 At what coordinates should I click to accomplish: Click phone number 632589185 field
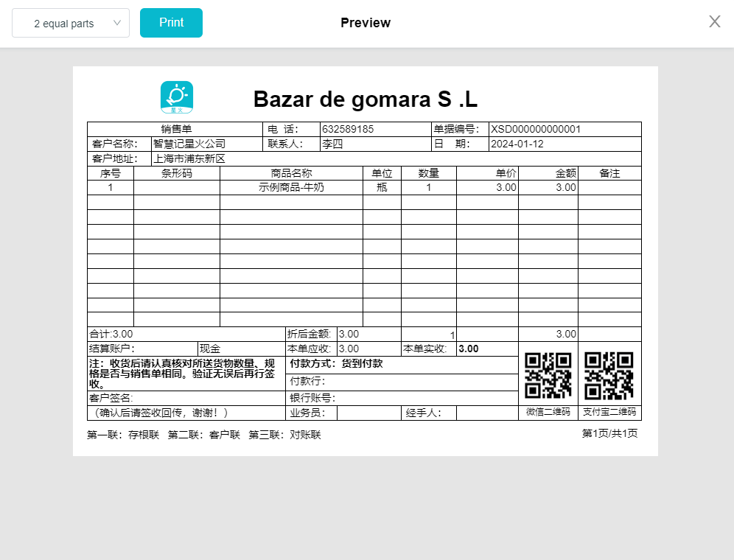[x=348, y=130]
